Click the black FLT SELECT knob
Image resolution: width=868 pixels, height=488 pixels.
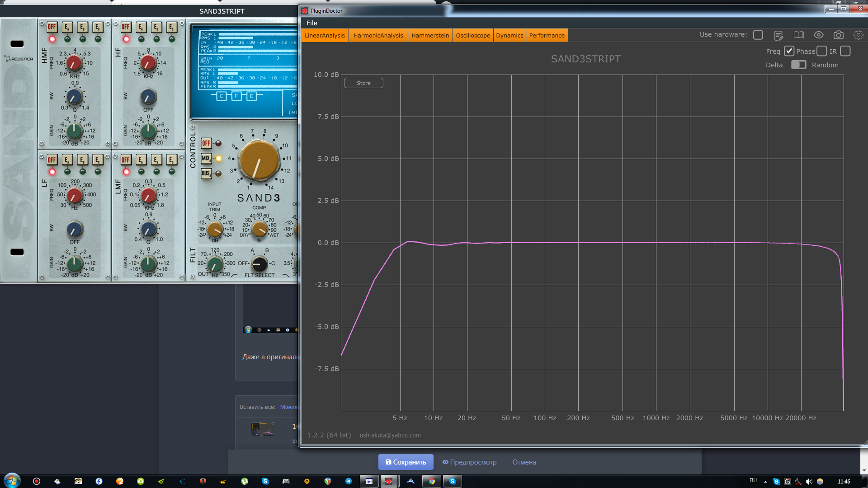click(x=259, y=263)
